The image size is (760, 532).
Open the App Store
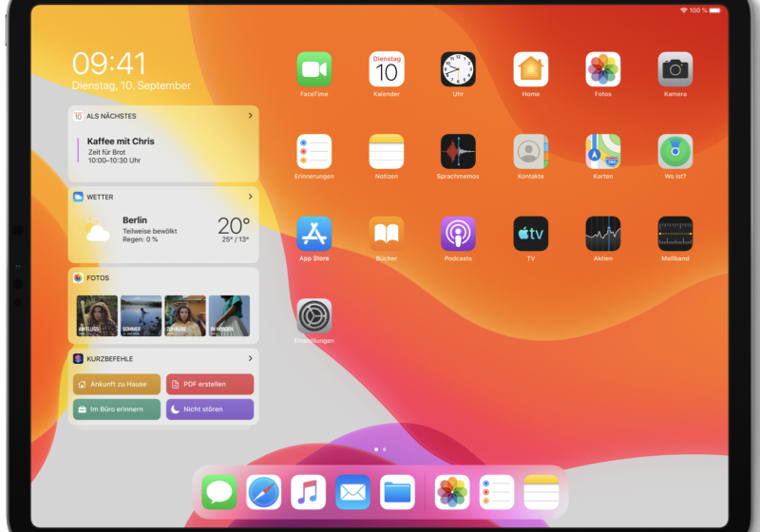tap(313, 234)
